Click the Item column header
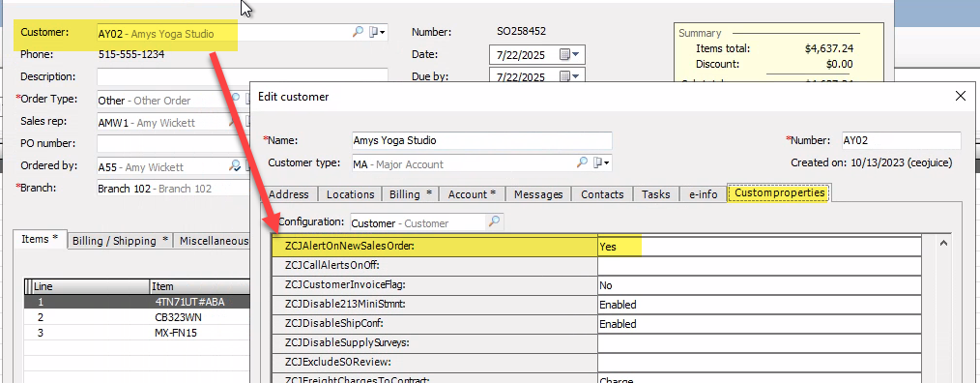980x383 pixels. (200, 287)
